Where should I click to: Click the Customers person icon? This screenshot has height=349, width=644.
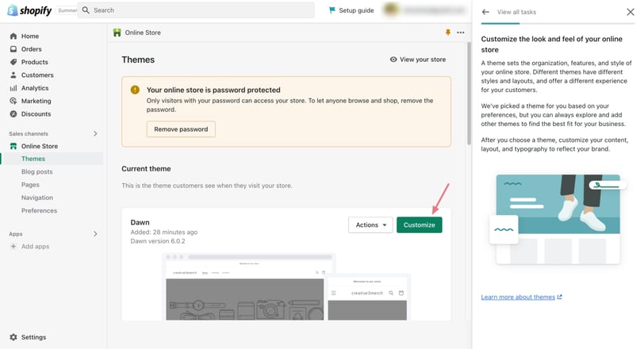13,75
